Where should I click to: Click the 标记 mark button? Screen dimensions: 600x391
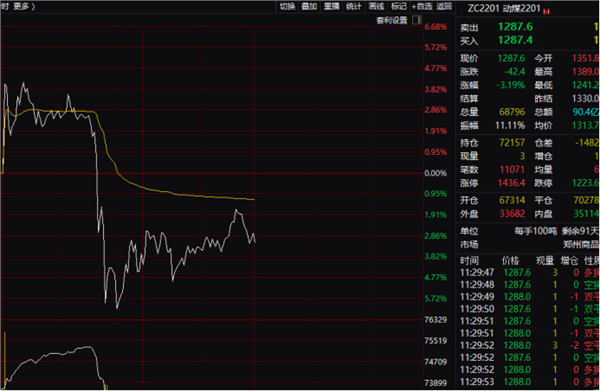[x=398, y=7]
